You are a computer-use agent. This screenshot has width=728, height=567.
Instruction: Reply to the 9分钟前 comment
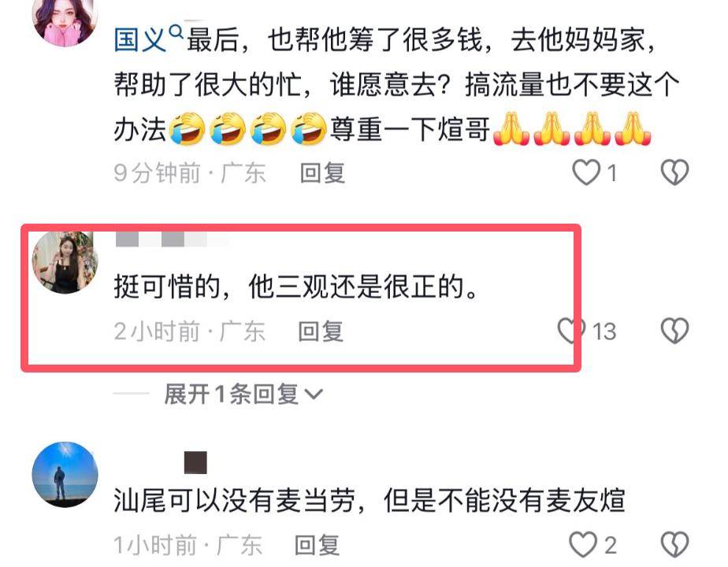pos(322,173)
